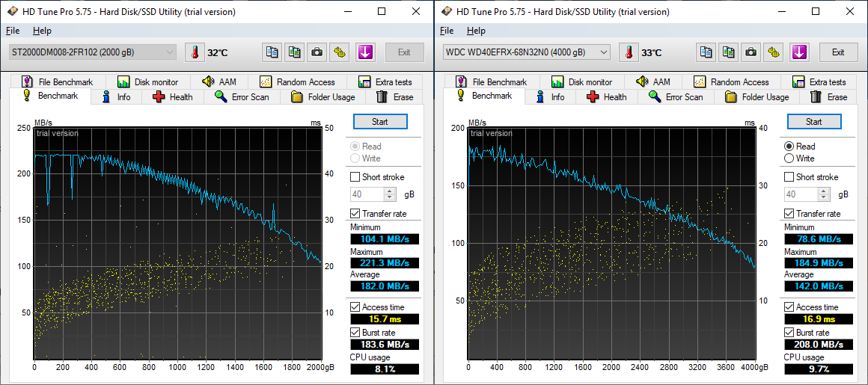The width and height of the screenshot is (868, 385).
Task: Click Start button in left window
Action: [380, 122]
